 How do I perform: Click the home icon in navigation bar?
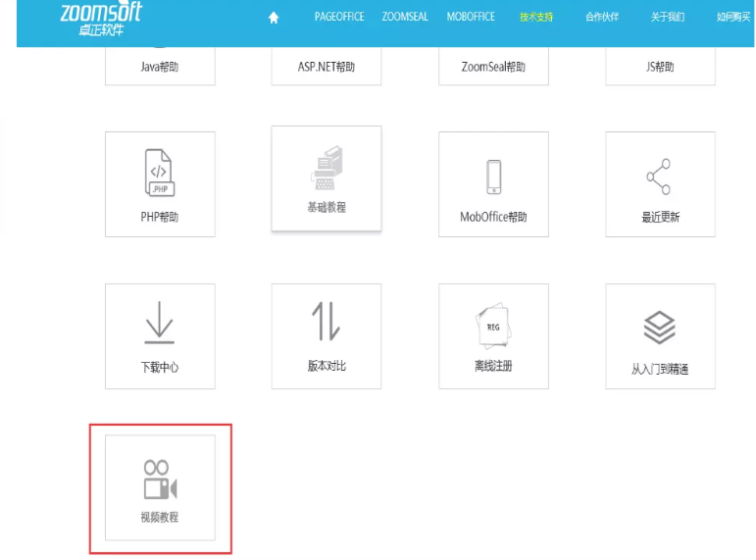274,18
